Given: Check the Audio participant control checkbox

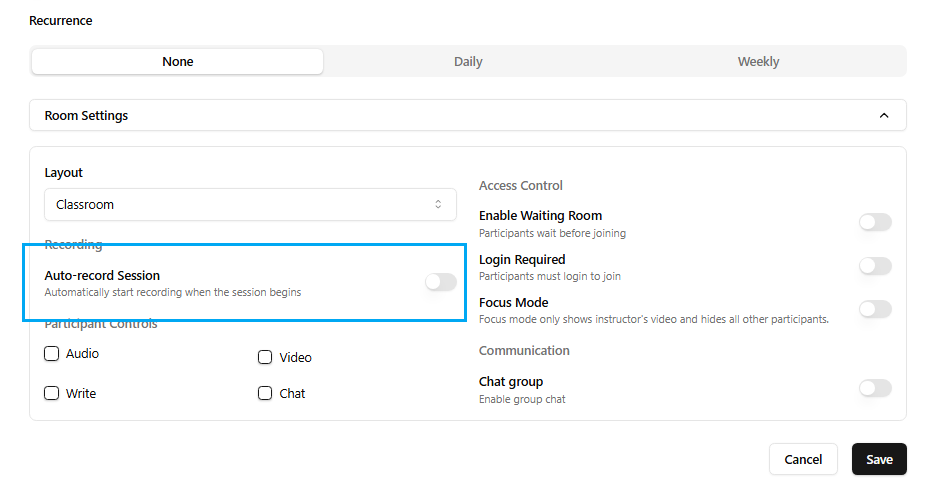Looking at the screenshot, I should (x=52, y=354).
